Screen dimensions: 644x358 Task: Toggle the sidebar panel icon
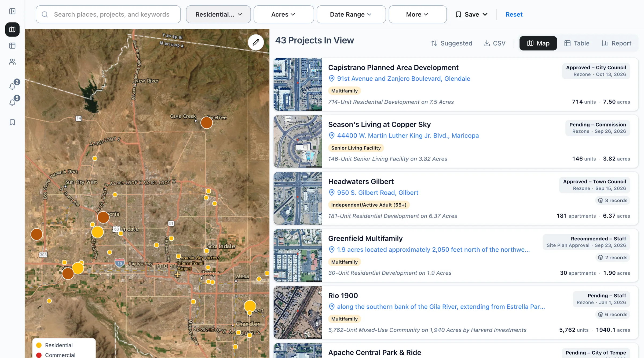pos(12,11)
